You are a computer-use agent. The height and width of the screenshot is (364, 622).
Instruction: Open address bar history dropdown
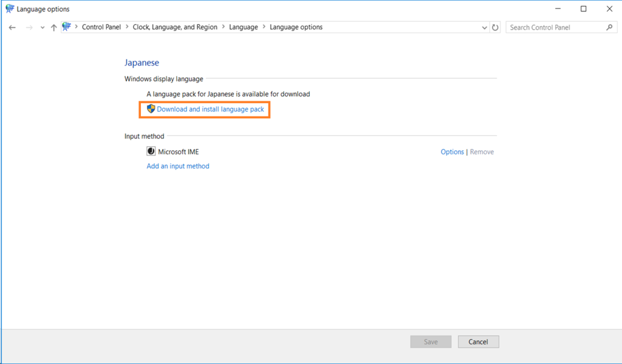(484, 28)
